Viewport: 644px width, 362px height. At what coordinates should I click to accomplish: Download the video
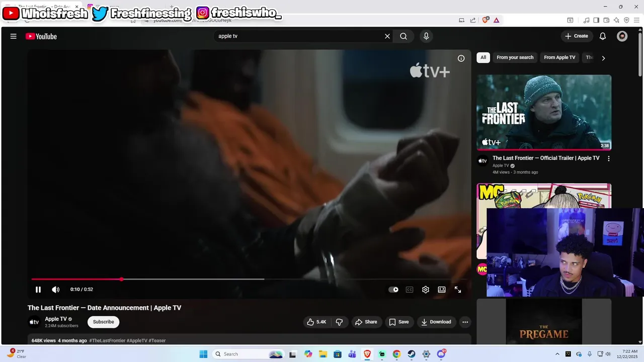436,322
